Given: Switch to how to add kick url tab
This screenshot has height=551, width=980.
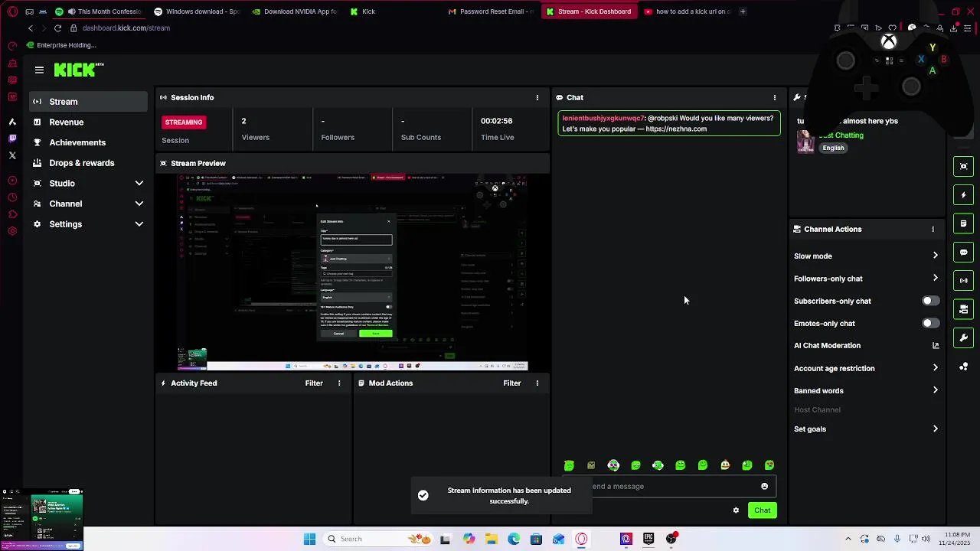Looking at the screenshot, I should pyautogui.click(x=686, y=11).
